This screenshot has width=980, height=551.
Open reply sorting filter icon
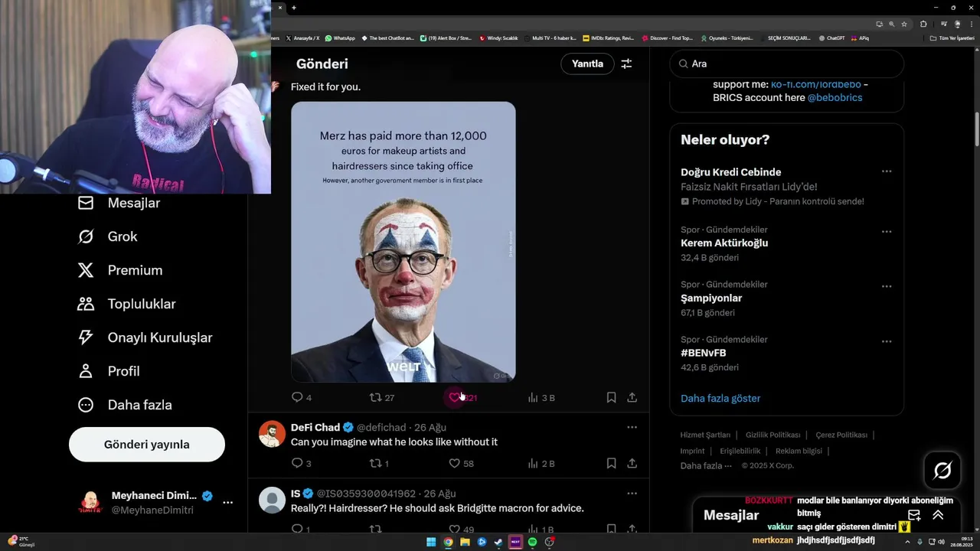(x=626, y=64)
